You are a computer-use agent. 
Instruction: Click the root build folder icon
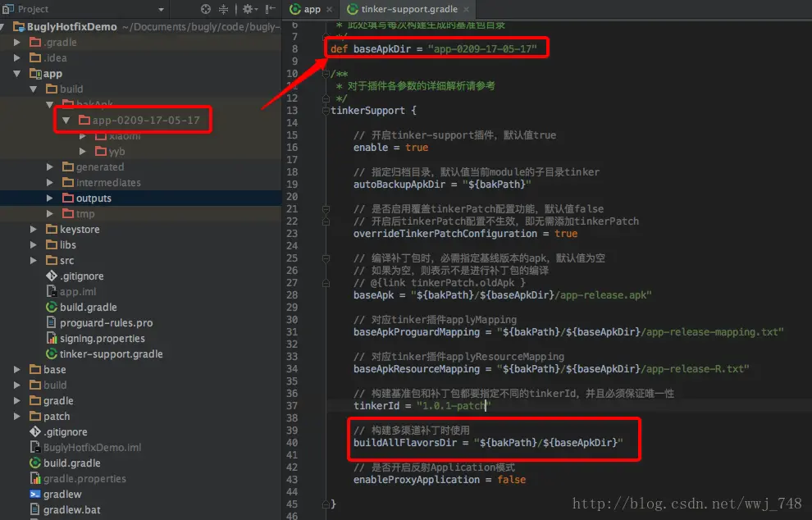tap(35, 385)
